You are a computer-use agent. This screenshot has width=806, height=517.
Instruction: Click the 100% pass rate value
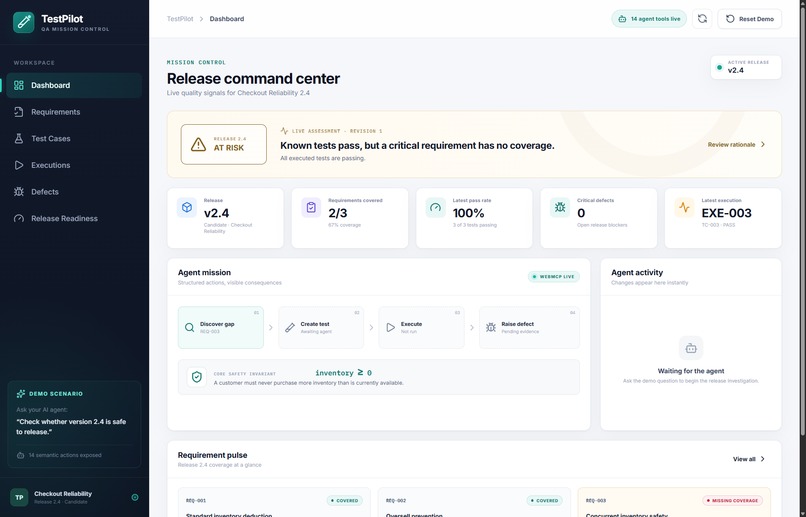tap(468, 213)
